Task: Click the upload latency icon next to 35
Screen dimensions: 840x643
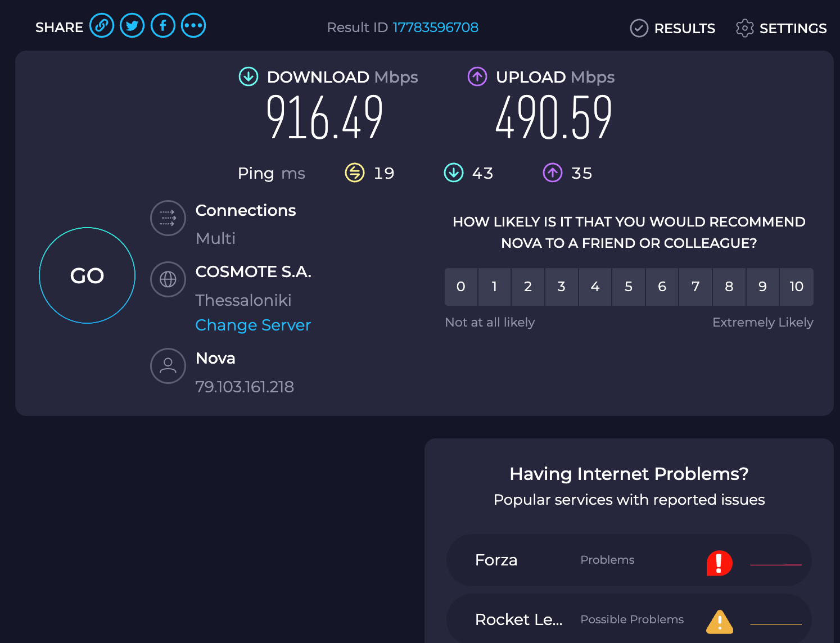Action: pyautogui.click(x=553, y=173)
